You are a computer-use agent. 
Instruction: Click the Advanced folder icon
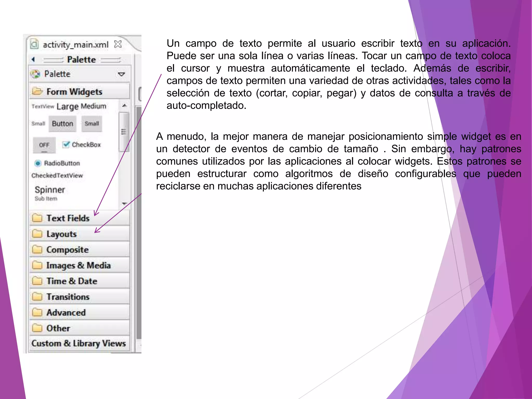37,312
